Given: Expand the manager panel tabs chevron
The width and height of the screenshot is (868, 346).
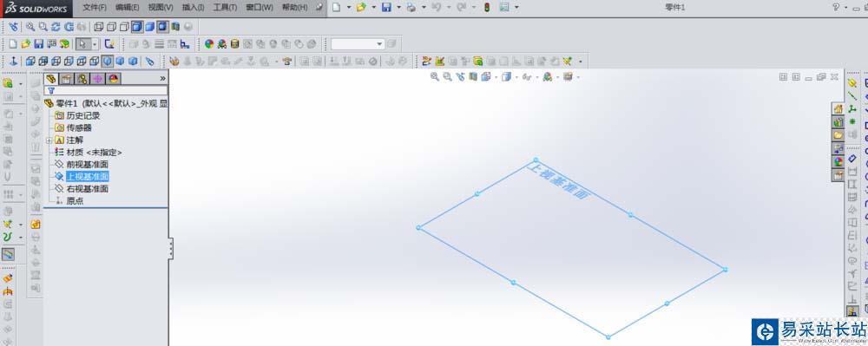Looking at the screenshot, I should point(163,79).
